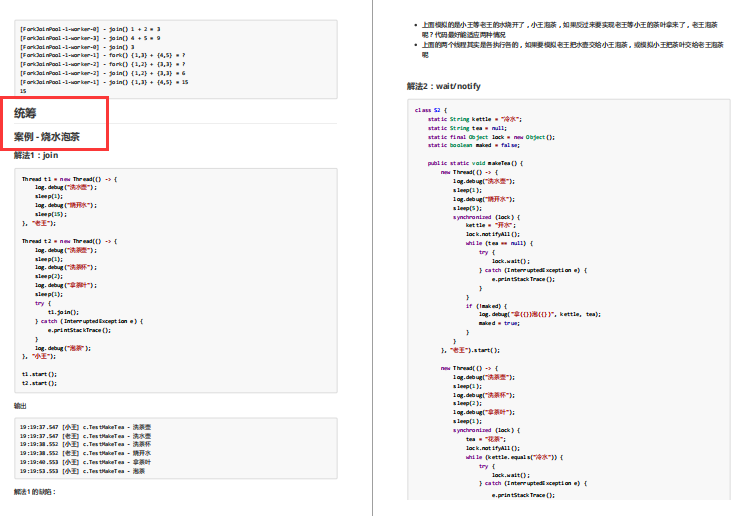Click the "sleep(15);" code line
Image resolution: width=748 pixels, height=516 pixels.
click(51, 214)
